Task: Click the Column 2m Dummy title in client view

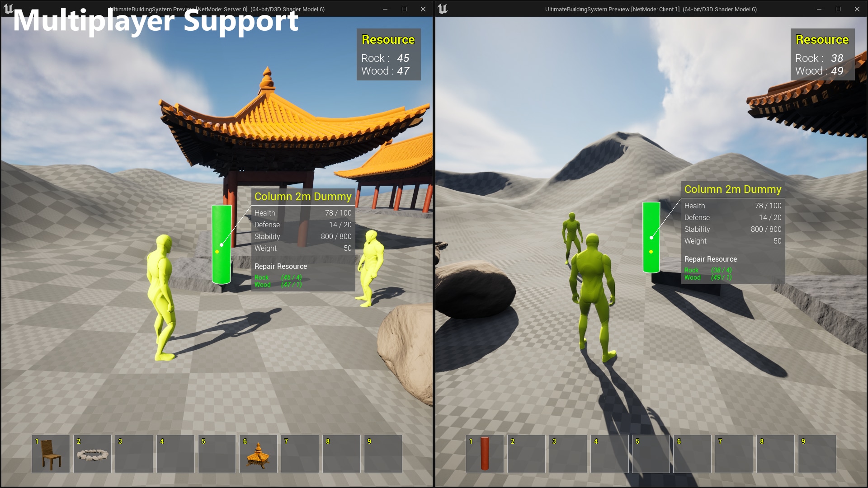Action: [x=732, y=189]
